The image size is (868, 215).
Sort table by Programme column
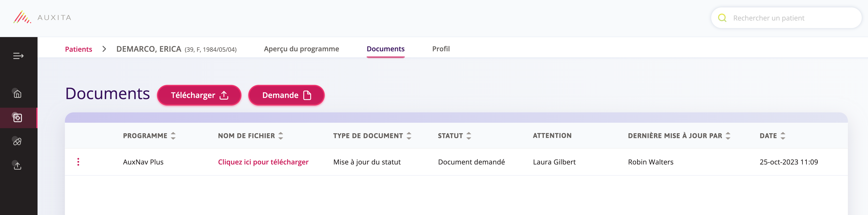click(x=173, y=136)
